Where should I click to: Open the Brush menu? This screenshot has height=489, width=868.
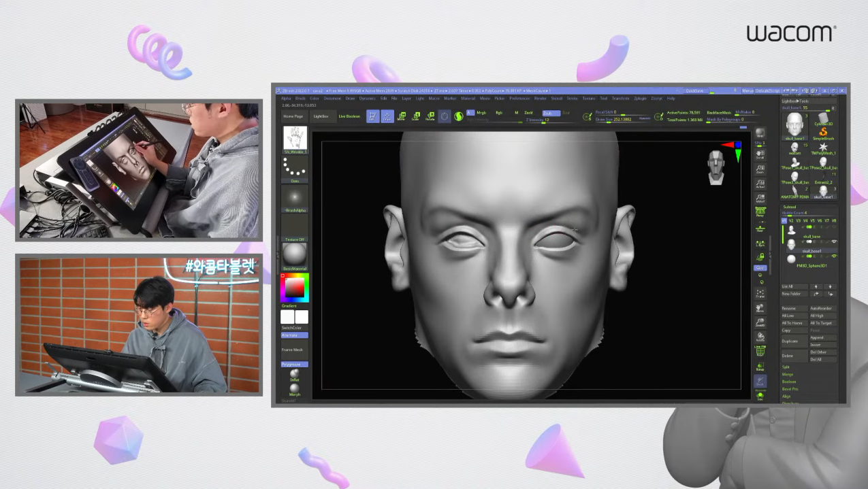click(x=300, y=98)
